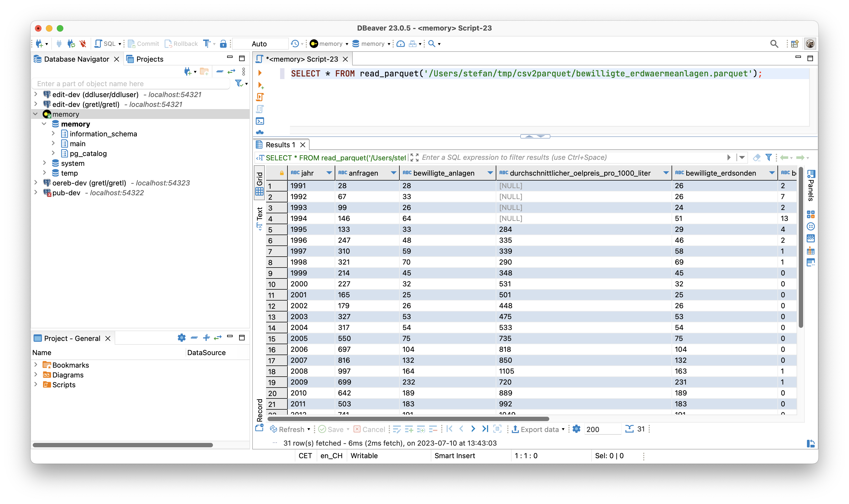The width and height of the screenshot is (849, 504).
Task: Click the new folder icon in the Navigator
Action: tap(204, 71)
